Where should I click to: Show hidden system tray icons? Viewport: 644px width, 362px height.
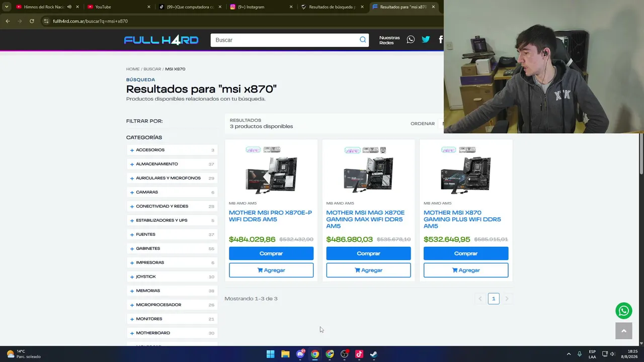(x=569, y=354)
